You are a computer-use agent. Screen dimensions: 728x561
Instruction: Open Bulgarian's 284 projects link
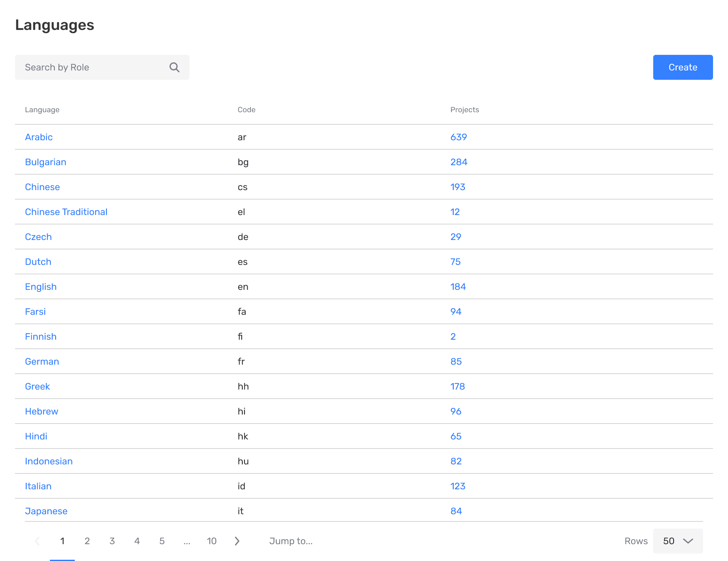pyautogui.click(x=458, y=162)
